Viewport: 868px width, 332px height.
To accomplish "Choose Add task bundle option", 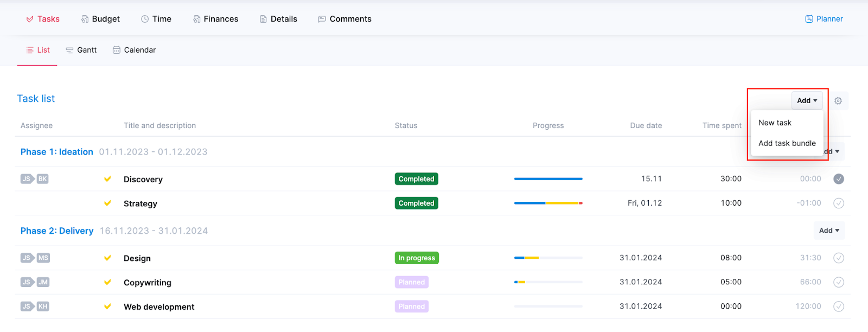I will pyautogui.click(x=787, y=143).
